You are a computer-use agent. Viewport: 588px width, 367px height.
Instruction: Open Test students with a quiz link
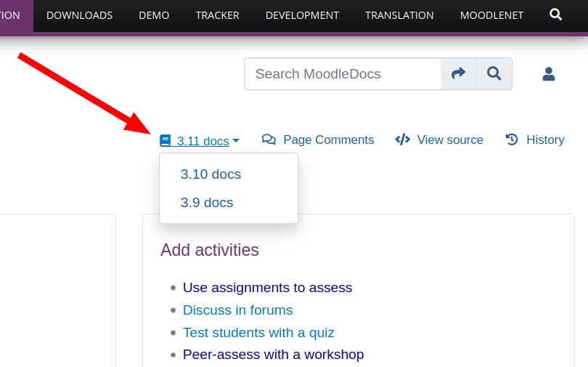(x=258, y=332)
